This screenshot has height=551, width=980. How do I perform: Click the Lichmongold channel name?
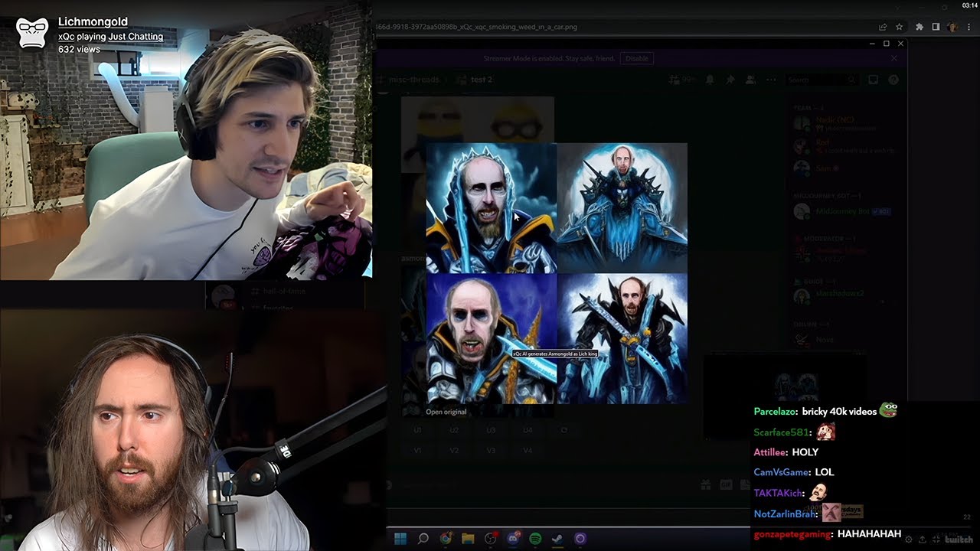pos(93,21)
